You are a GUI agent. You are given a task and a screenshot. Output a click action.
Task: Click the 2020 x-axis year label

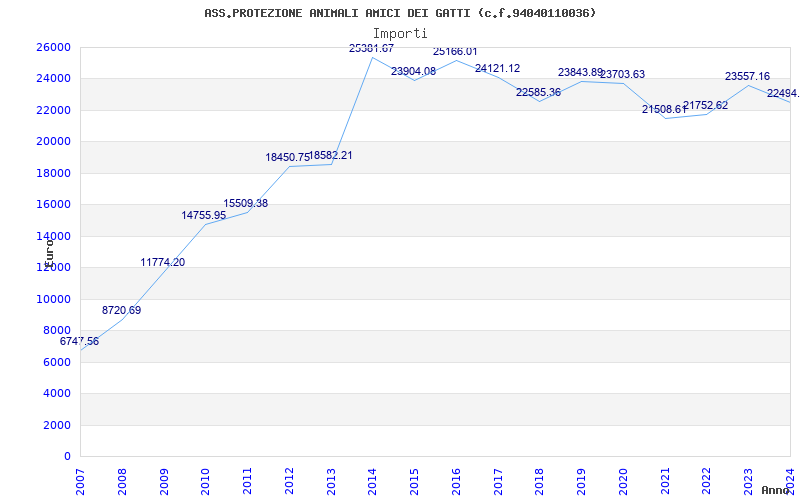point(623,481)
